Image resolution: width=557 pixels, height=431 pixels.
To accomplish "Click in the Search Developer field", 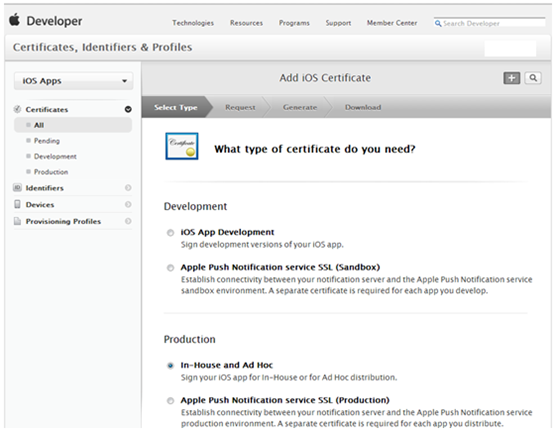I will click(x=490, y=23).
